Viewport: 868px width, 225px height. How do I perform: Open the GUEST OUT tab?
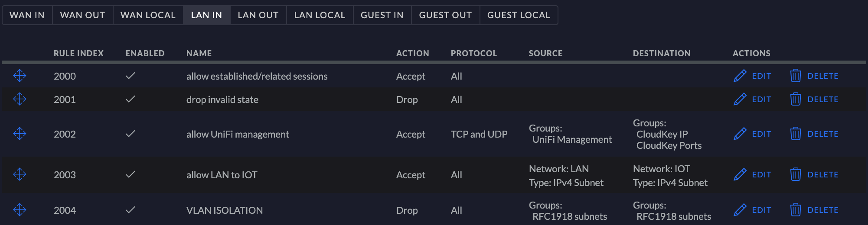pyautogui.click(x=445, y=15)
